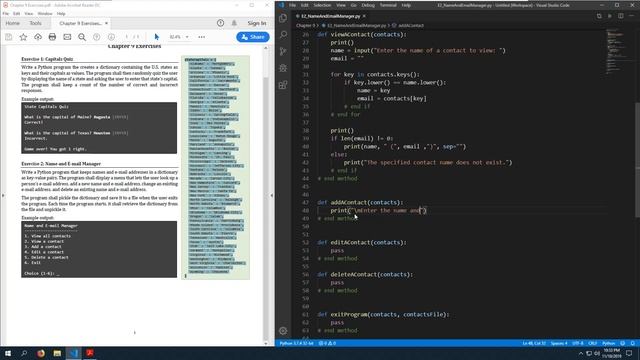Open VS Code Terminal menu
This screenshot has height=360, width=640.
388,5
